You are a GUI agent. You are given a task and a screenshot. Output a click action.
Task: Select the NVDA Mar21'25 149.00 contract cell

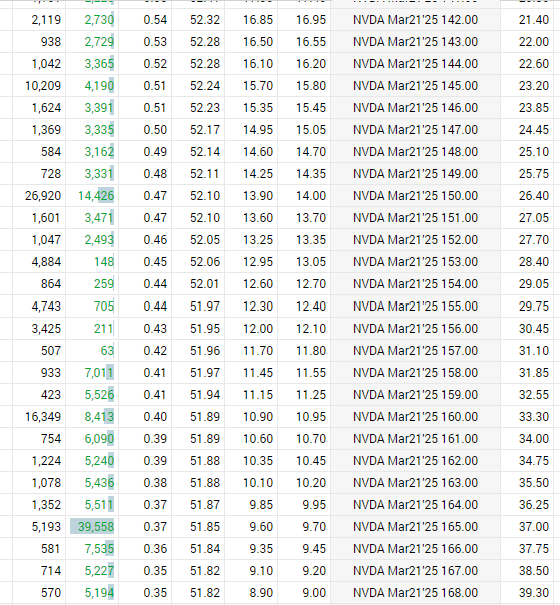pyautogui.click(x=415, y=174)
